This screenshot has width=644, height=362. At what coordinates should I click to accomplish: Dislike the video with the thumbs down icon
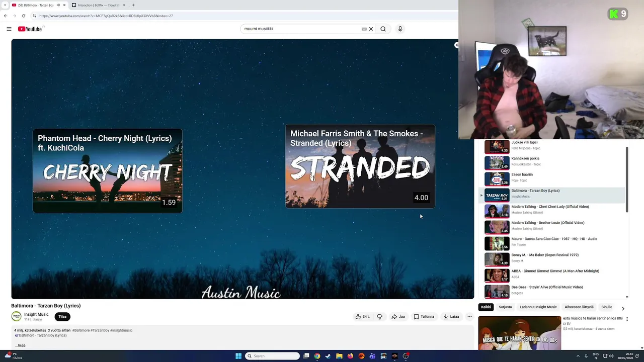380,317
